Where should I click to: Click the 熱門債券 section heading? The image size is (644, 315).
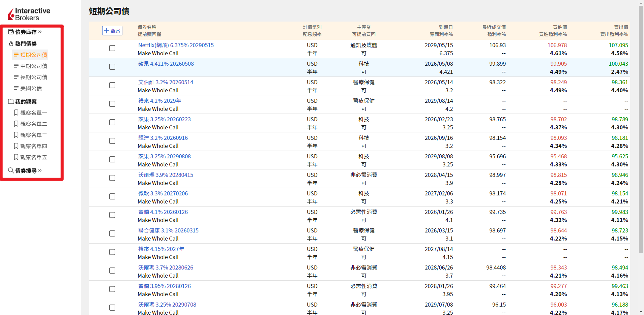(x=26, y=43)
